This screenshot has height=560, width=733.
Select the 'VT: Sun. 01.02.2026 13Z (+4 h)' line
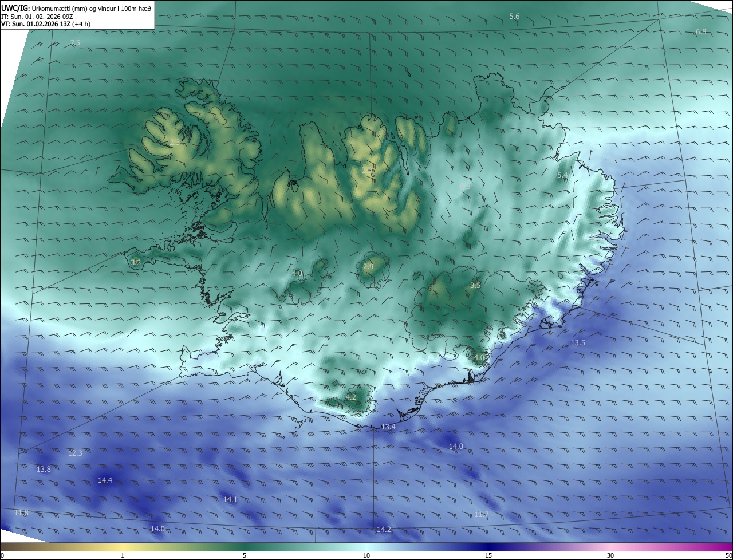[46, 24]
